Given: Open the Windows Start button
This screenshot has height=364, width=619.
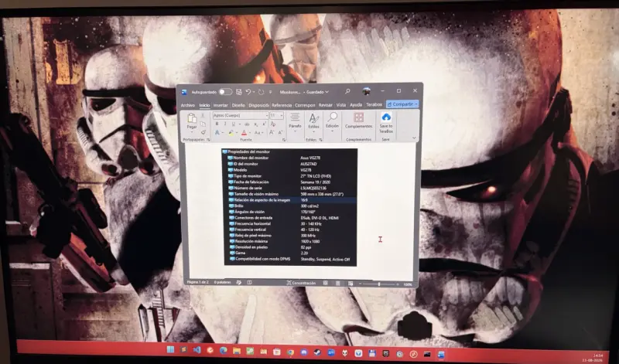Looking at the screenshot, I should pyautogui.click(x=170, y=349).
